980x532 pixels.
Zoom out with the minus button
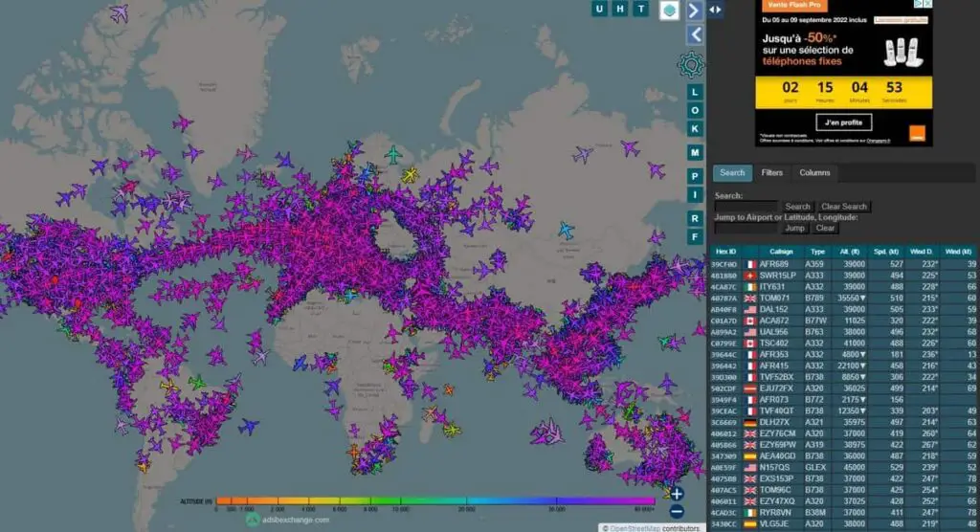tap(677, 511)
